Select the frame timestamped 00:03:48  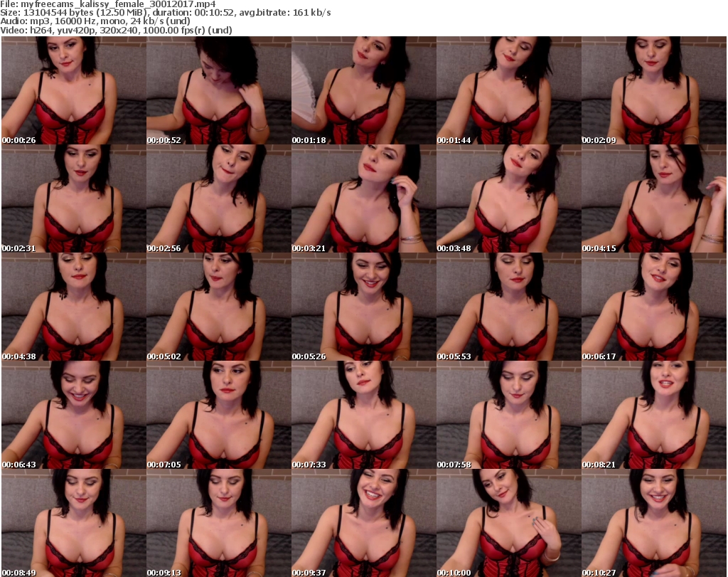point(509,198)
